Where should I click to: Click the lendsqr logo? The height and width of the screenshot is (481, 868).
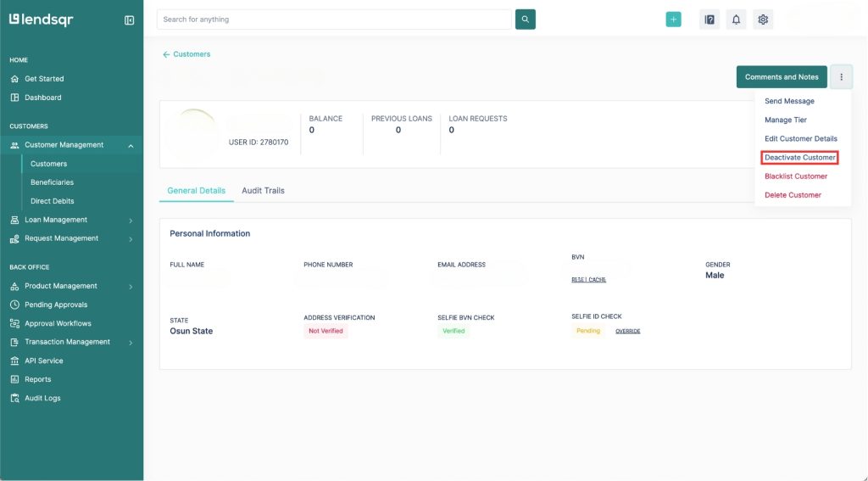(x=41, y=20)
